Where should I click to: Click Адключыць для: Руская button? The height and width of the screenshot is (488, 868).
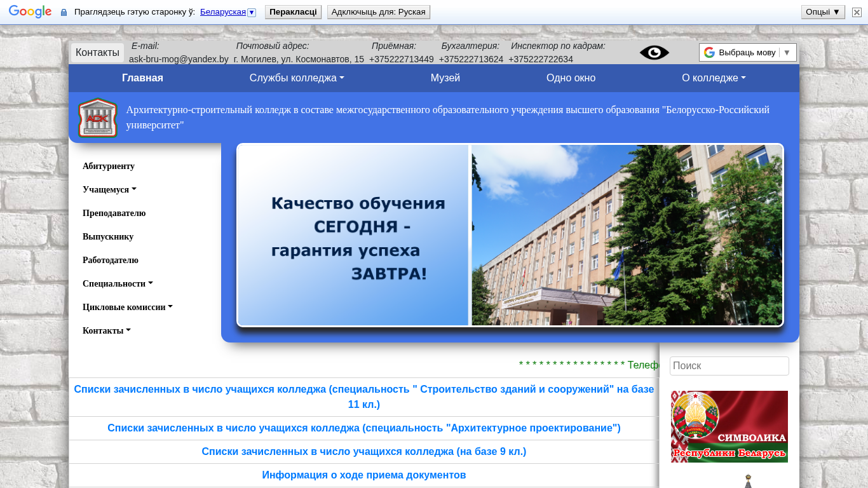click(379, 12)
